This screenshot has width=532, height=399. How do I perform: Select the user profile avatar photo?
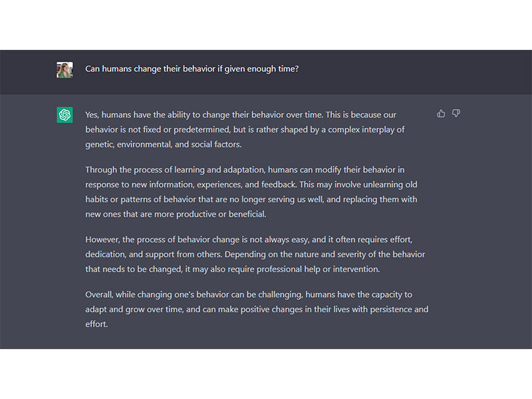(x=65, y=70)
